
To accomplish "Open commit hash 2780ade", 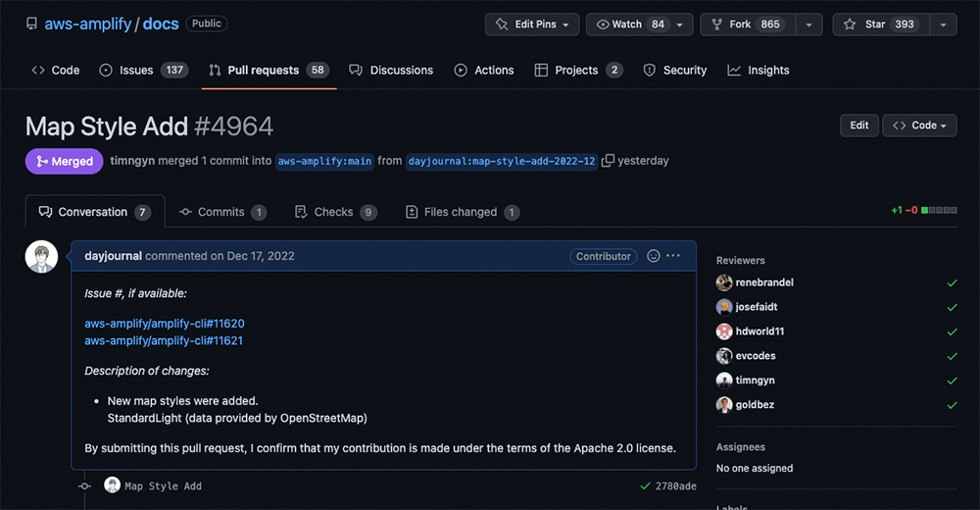I will click(x=675, y=485).
